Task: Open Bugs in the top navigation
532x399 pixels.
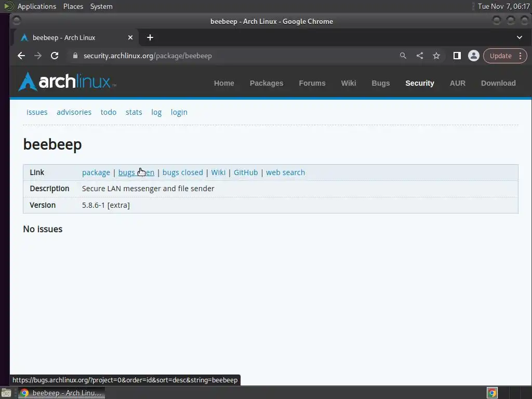Action: coord(381,83)
